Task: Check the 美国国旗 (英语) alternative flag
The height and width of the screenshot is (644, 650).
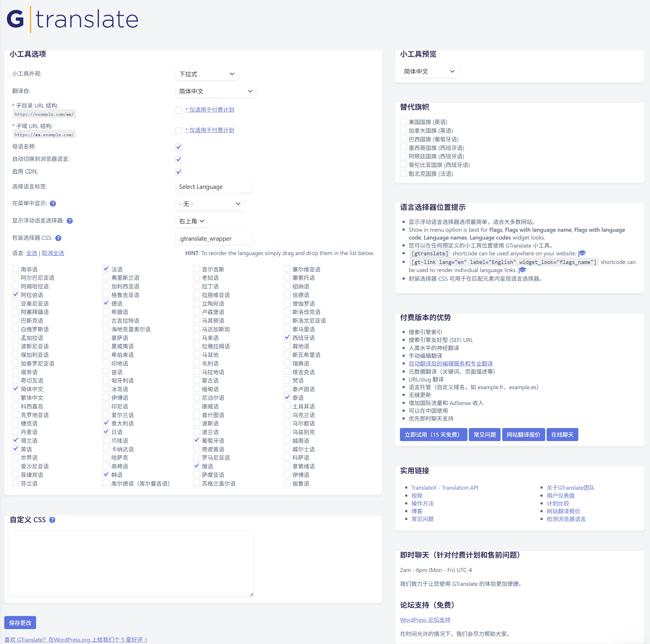Action: 403,121
